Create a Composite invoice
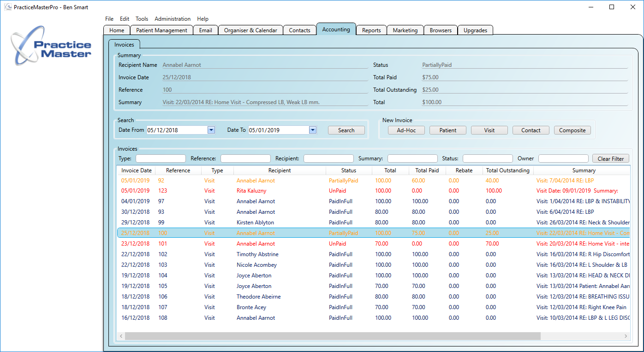The width and height of the screenshot is (644, 352). pyautogui.click(x=572, y=130)
